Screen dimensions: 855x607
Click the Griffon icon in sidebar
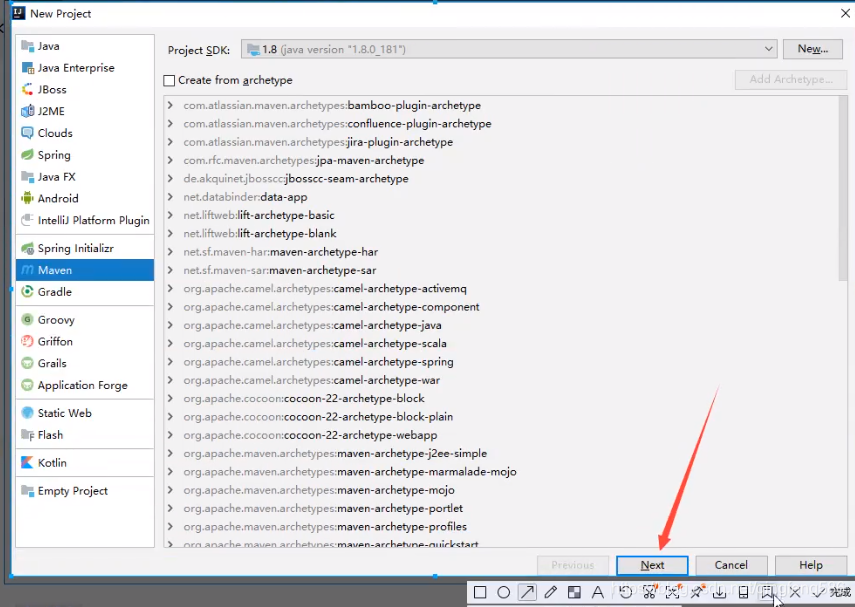(x=27, y=341)
